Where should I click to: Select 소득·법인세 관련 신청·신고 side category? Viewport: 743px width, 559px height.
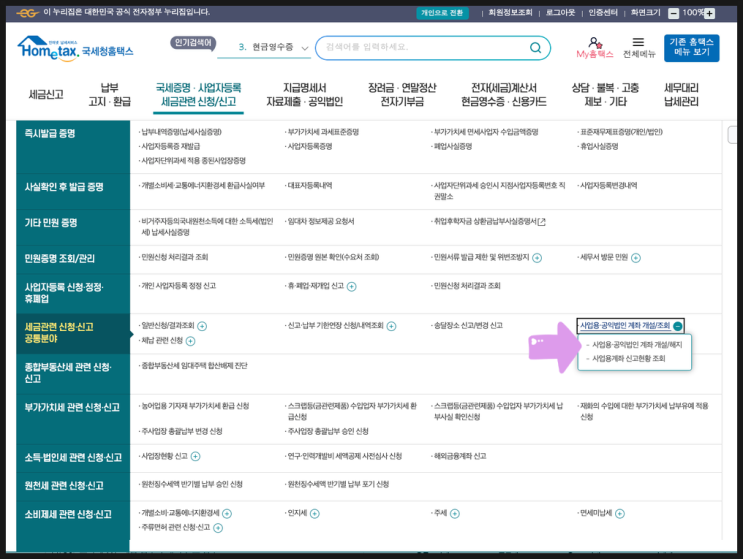pyautogui.click(x=73, y=458)
